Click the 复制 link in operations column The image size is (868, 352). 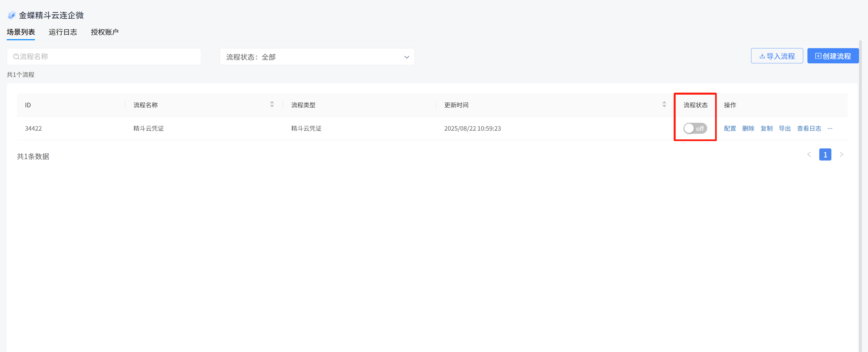click(x=766, y=128)
